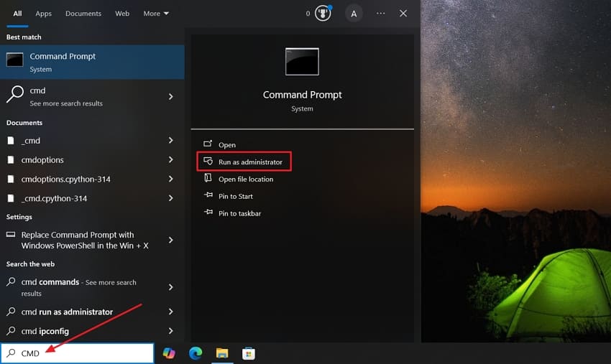Click the shield icon for Run as administrator
This screenshot has width=611, height=364.
coord(208,161)
